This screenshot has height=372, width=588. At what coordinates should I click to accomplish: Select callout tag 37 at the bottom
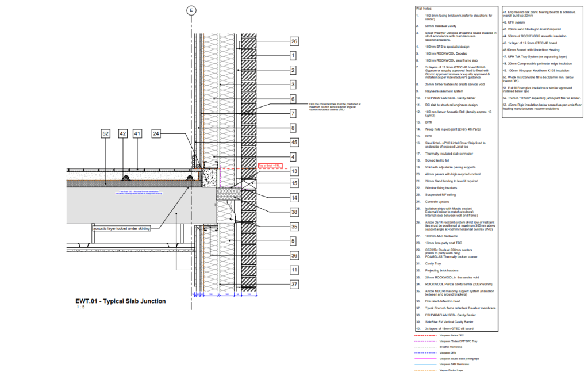(x=294, y=284)
